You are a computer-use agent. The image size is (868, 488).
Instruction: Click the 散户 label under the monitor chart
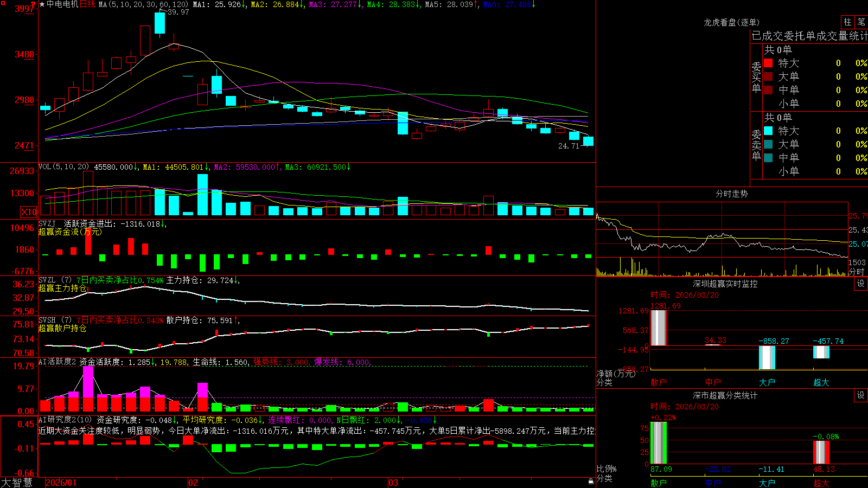[x=659, y=382]
